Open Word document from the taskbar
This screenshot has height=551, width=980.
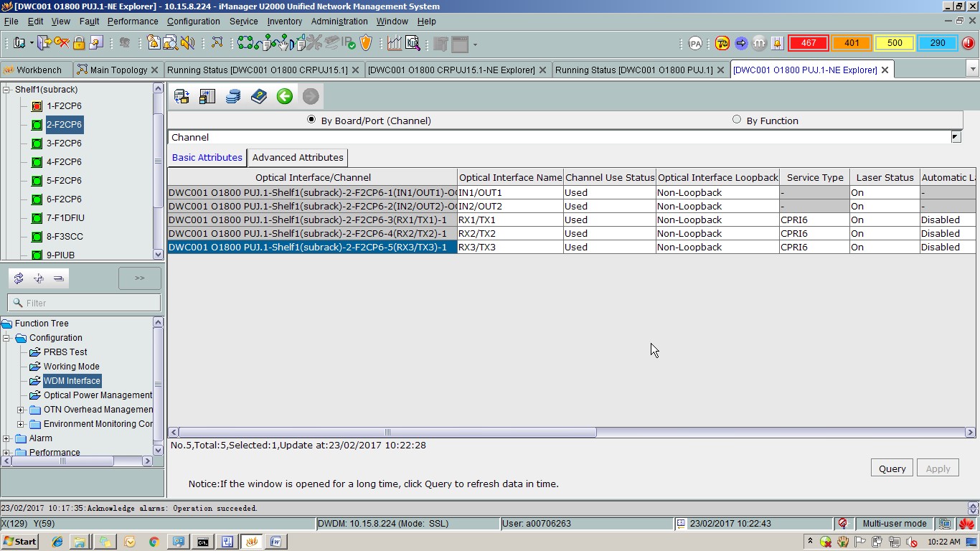275,542
